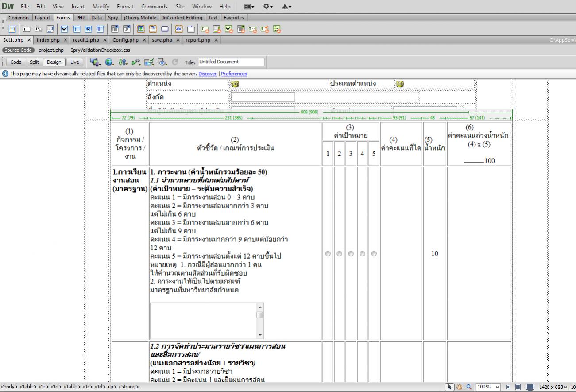
Task: Switch to Code view
Action: pyautogui.click(x=16, y=62)
